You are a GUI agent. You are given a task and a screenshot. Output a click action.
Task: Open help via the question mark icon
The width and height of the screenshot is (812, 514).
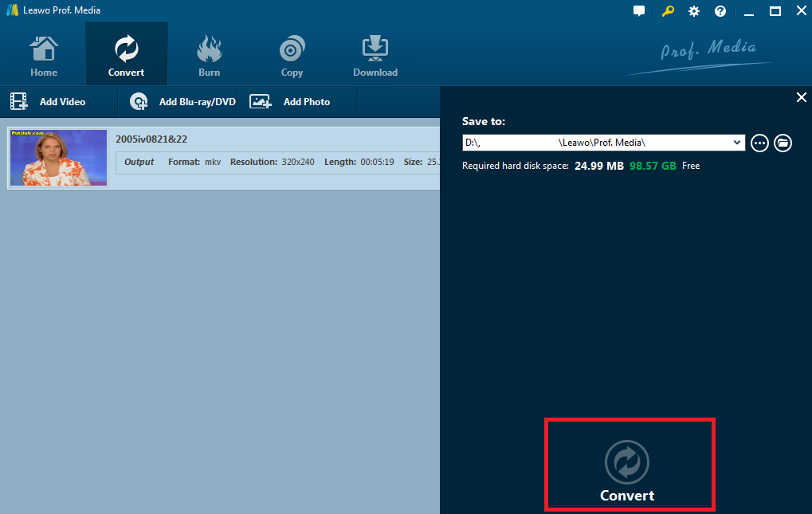tap(720, 10)
